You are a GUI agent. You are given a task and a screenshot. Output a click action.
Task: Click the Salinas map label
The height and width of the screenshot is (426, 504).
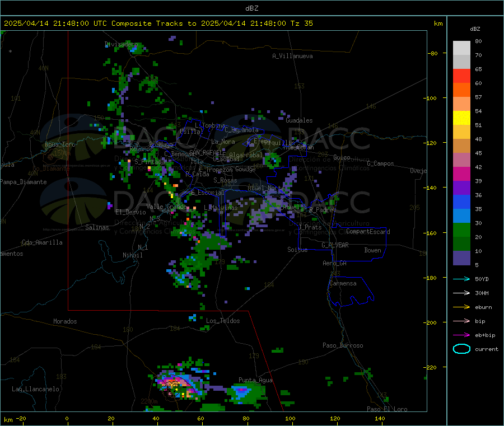click(x=97, y=227)
